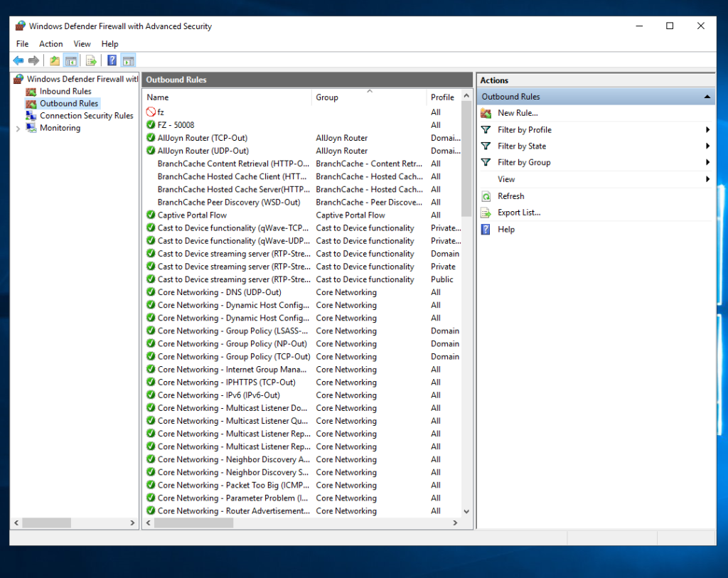Click the Forward navigation arrow in the toolbar

(x=33, y=60)
